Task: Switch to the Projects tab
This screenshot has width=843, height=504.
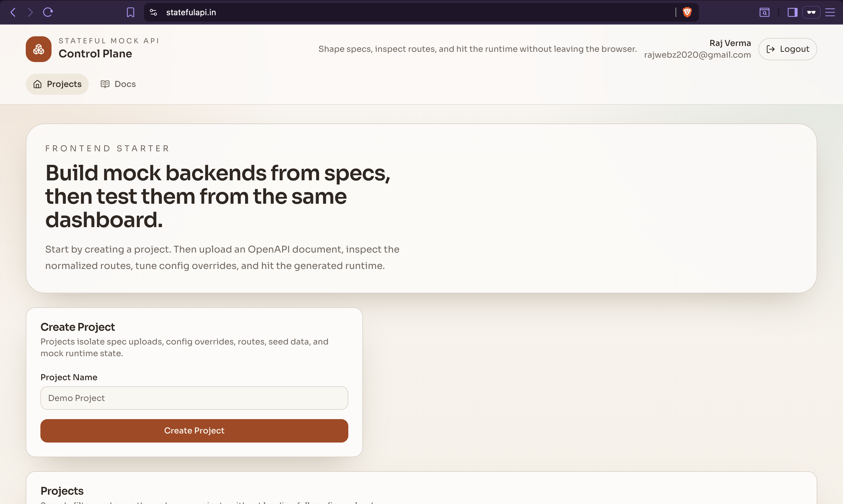Action: [x=57, y=84]
